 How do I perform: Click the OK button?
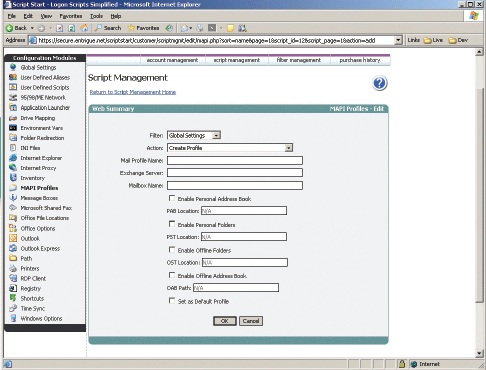pyautogui.click(x=225, y=321)
